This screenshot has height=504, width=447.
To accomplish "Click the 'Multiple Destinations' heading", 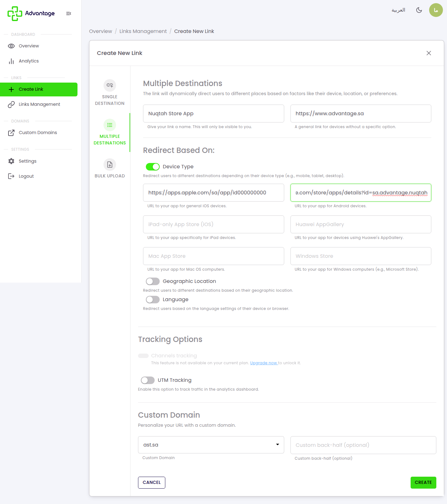I will click(x=183, y=84).
